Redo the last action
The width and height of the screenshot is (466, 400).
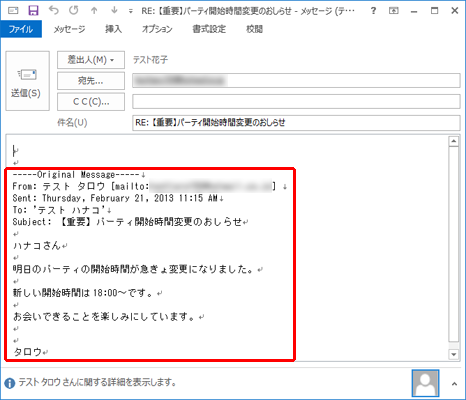pyautogui.click(x=74, y=11)
